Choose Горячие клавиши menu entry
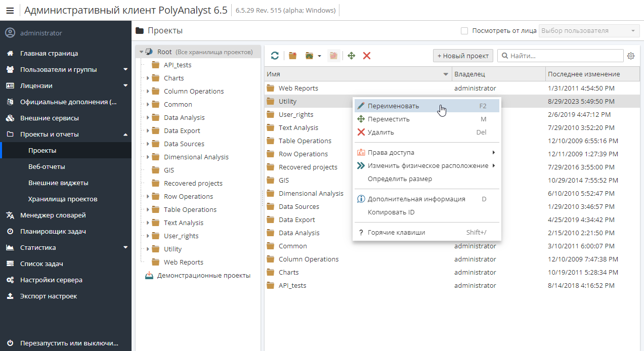 [427, 232]
